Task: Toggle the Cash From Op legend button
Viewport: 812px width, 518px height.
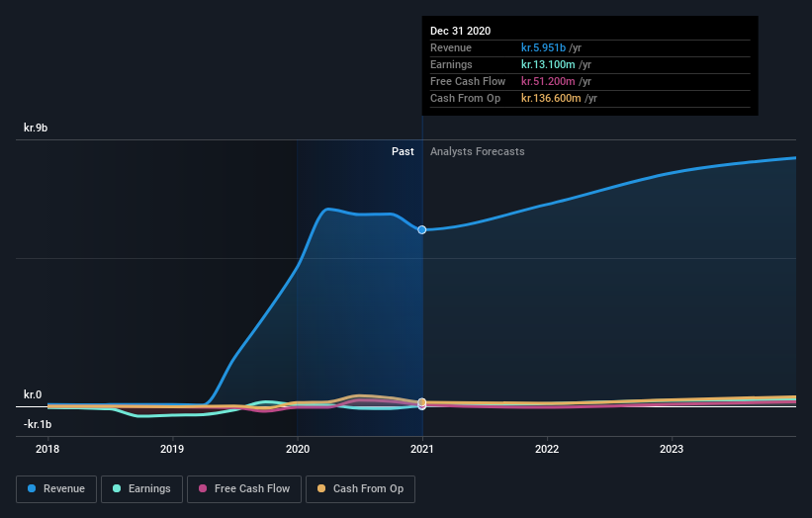Action: click(x=360, y=489)
